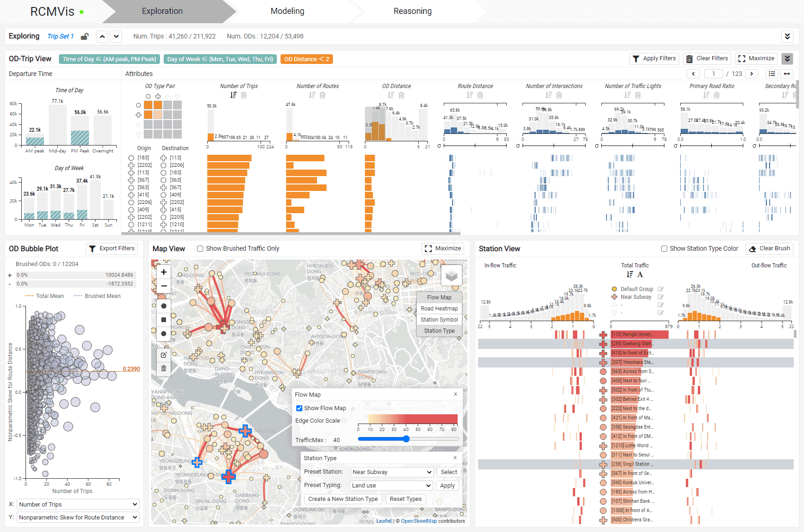Open the Preset Station Near Subway dropdown
Screen dimensions: 804x532
[392, 472]
